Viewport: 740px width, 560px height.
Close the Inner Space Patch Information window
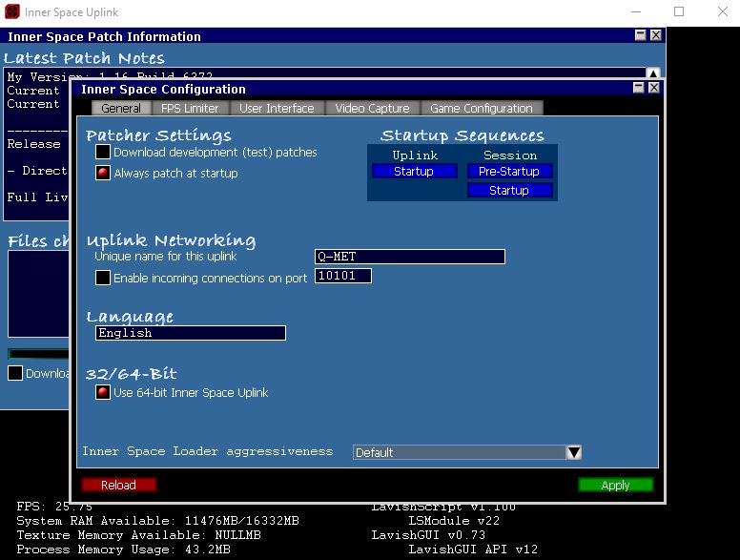656,35
